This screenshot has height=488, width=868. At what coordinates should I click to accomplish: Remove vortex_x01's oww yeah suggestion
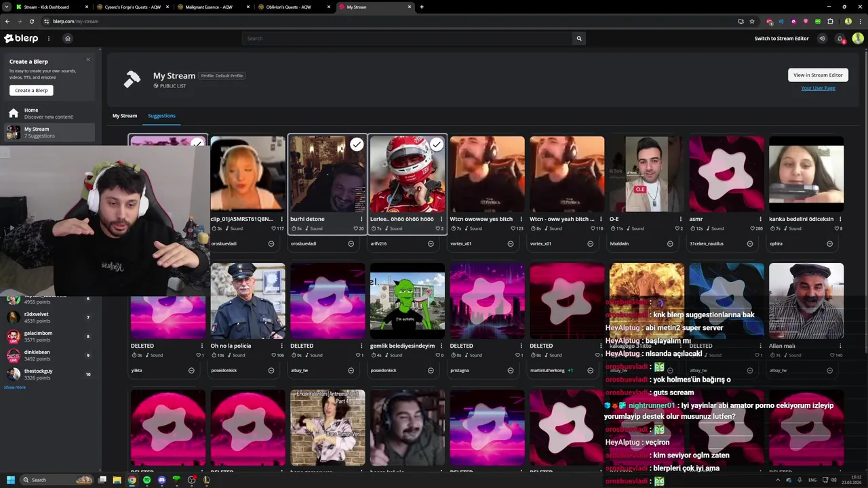(x=590, y=244)
